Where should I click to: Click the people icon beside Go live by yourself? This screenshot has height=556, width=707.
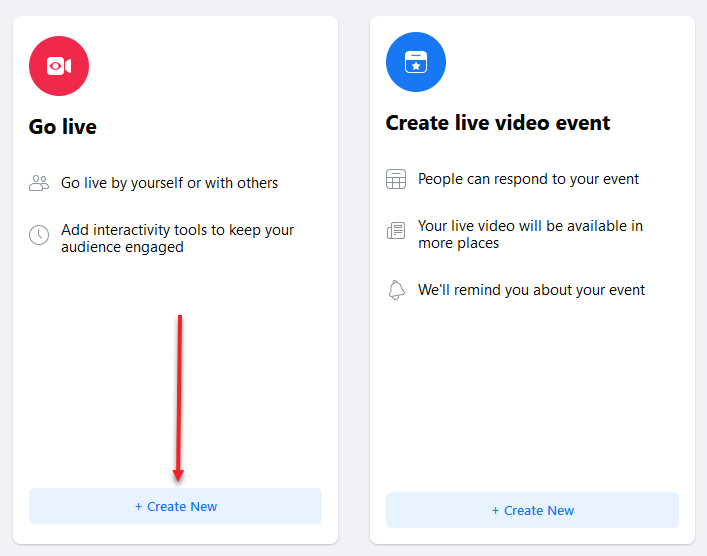[39, 183]
